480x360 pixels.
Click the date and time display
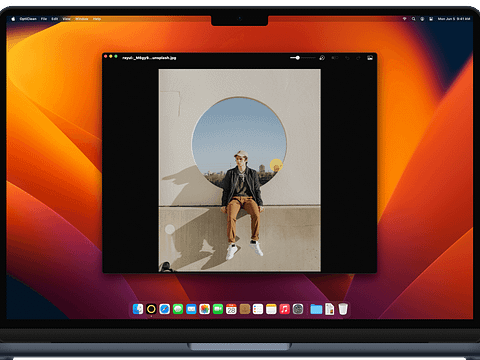pos(454,19)
